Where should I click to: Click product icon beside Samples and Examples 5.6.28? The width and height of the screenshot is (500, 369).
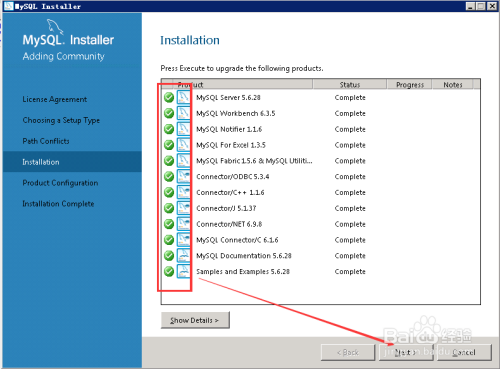tap(183, 272)
